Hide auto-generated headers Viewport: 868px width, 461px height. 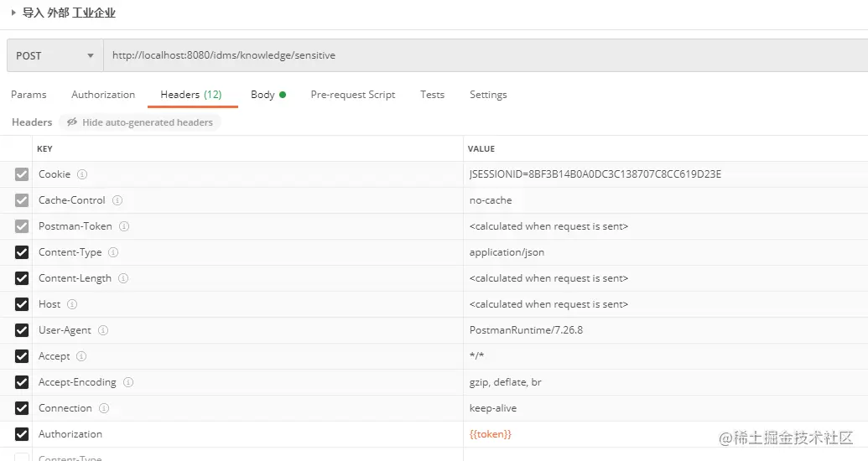pyautogui.click(x=140, y=122)
